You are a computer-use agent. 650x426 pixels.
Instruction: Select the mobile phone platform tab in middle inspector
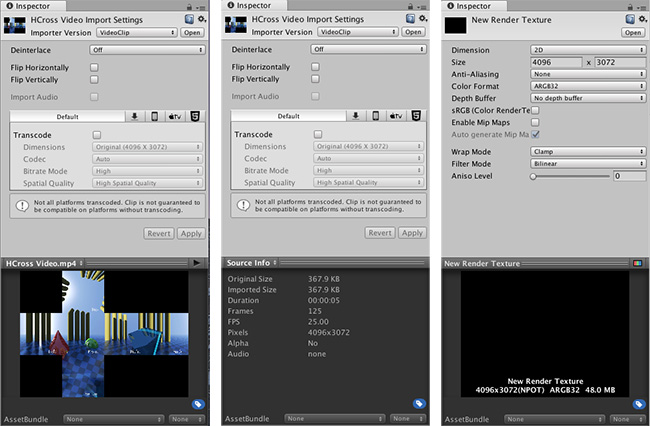click(375, 116)
